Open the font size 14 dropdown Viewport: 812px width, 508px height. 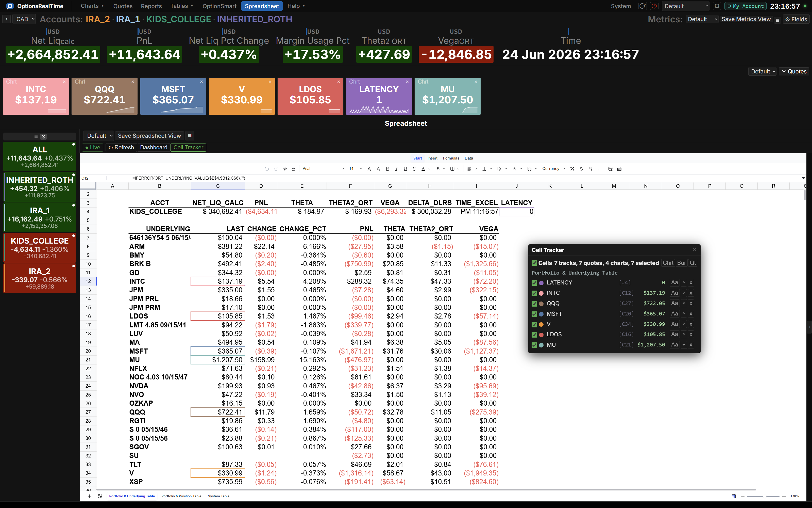coord(355,169)
